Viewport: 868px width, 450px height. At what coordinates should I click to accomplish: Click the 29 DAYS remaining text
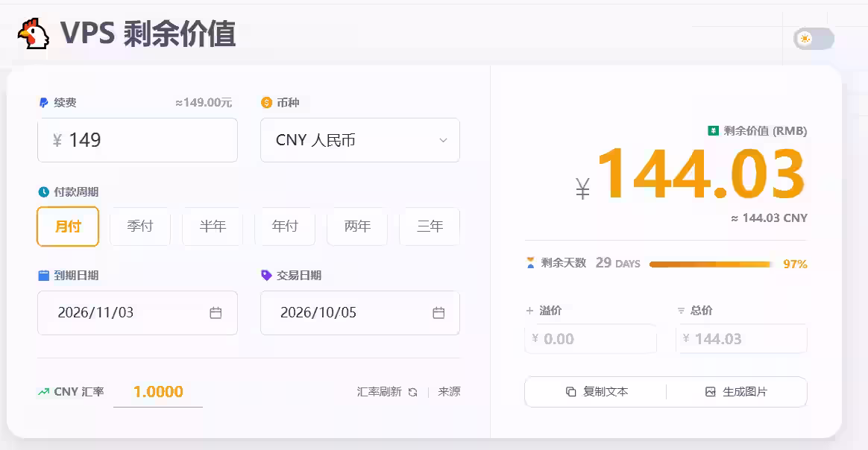coord(617,262)
